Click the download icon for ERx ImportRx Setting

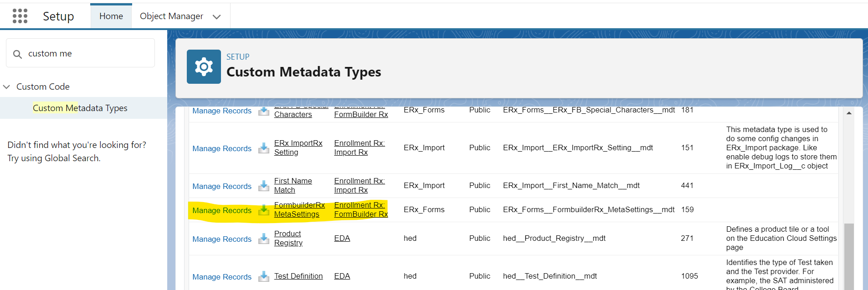264,148
